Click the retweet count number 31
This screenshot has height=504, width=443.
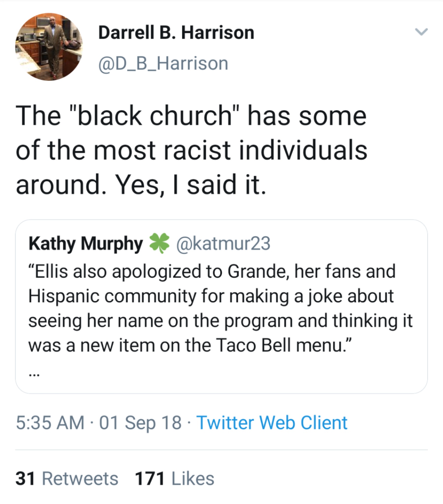click(x=25, y=479)
